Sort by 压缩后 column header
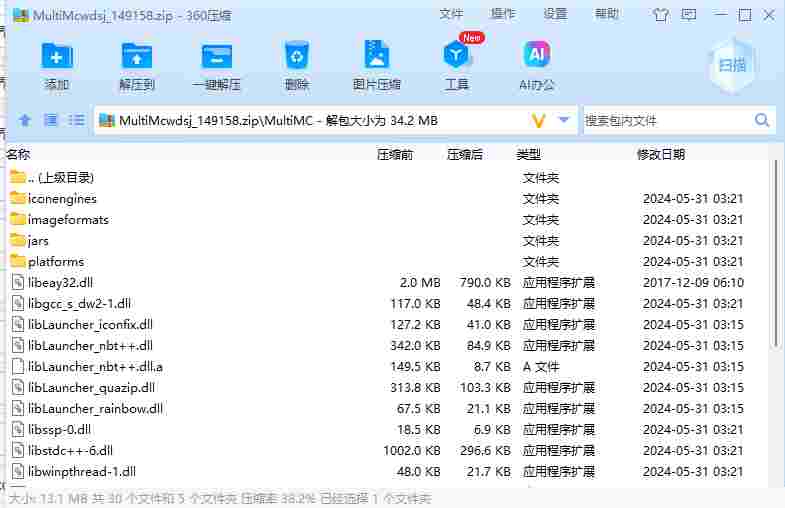 click(x=465, y=154)
